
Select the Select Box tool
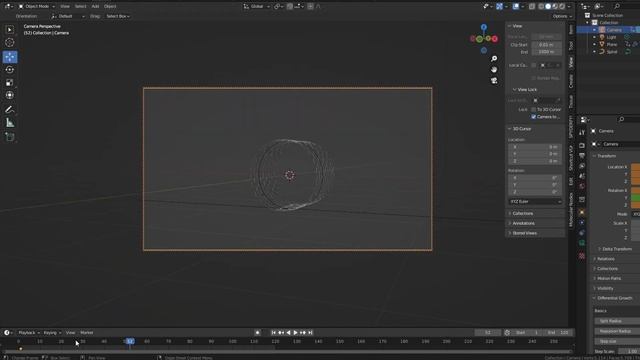[10, 30]
